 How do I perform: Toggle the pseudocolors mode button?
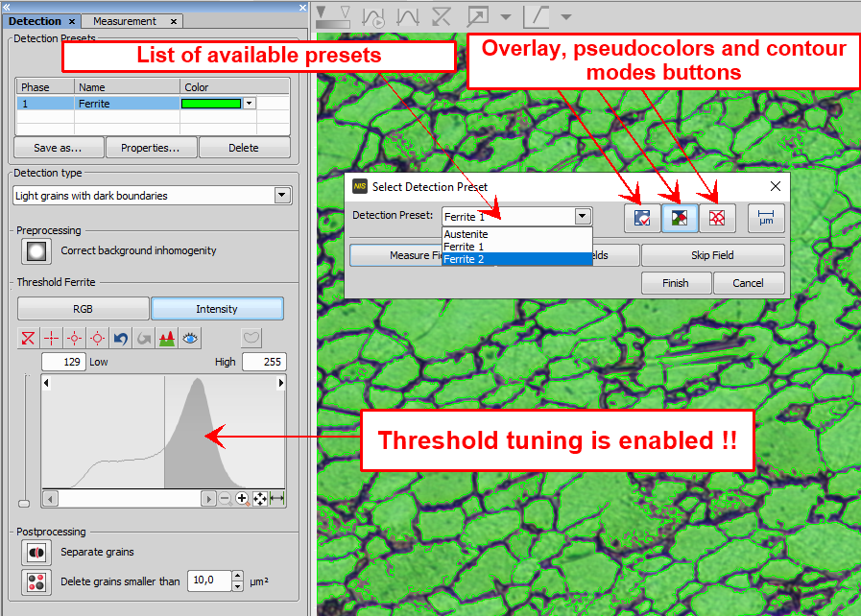(679, 218)
